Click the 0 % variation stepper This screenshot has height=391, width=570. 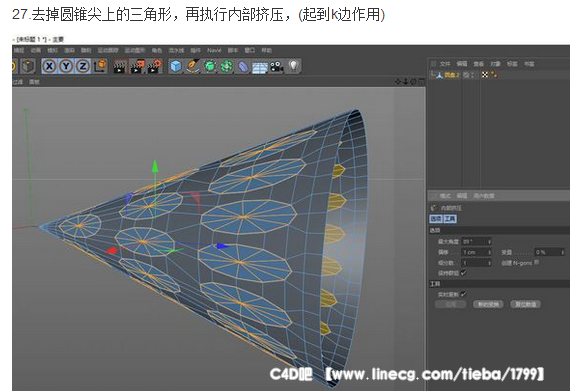pos(562,252)
